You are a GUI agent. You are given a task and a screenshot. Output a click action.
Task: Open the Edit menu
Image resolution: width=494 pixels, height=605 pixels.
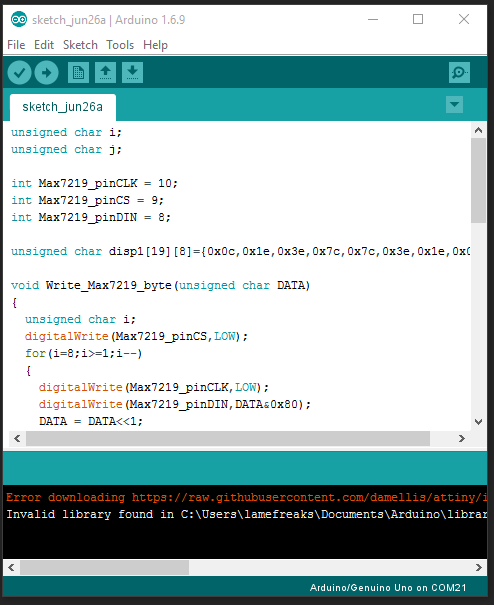click(x=44, y=45)
